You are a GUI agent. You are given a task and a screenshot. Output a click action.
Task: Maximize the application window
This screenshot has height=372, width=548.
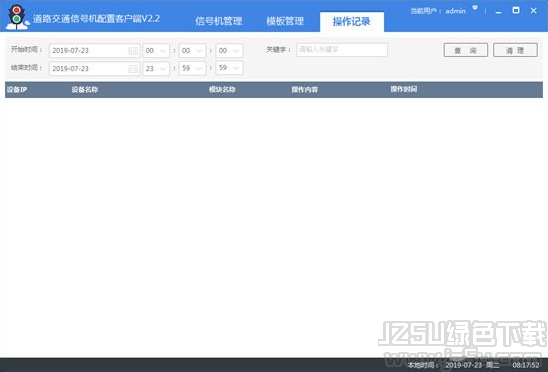click(x=516, y=10)
